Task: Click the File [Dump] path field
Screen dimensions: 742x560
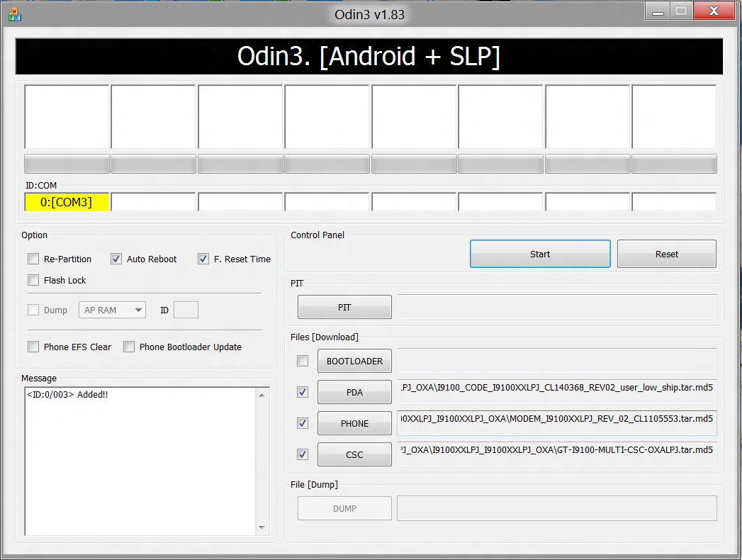Action: point(557,508)
